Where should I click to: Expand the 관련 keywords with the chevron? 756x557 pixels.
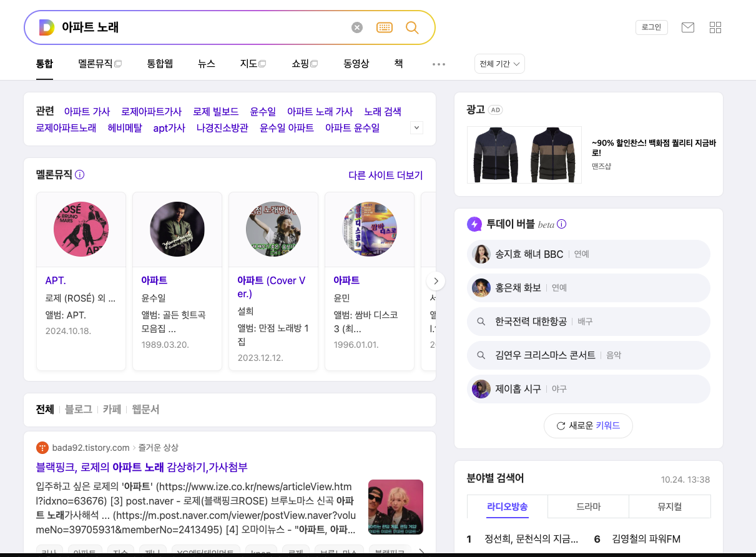(416, 128)
